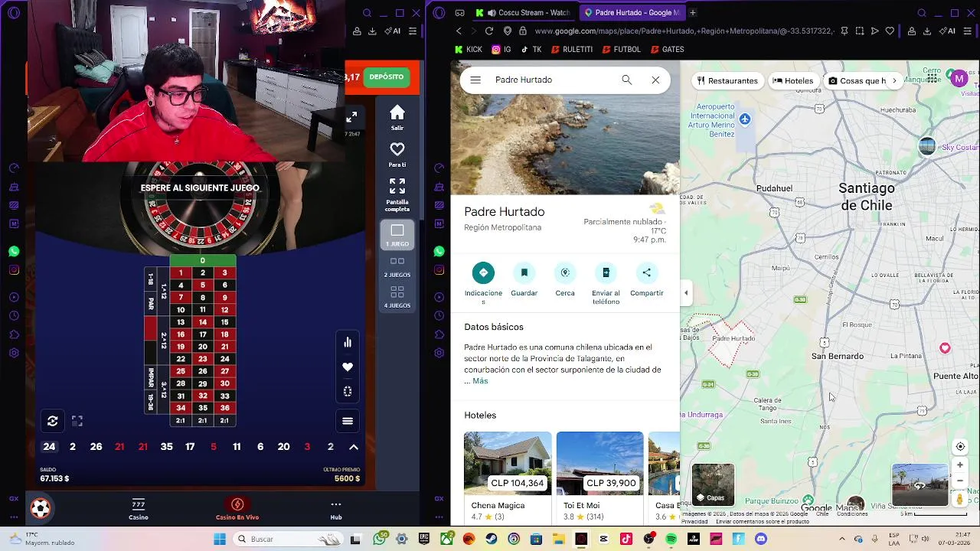Viewport: 980px width, 551px height.
Task: Select the 1 JUEGO layout option
Action: tap(397, 235)
